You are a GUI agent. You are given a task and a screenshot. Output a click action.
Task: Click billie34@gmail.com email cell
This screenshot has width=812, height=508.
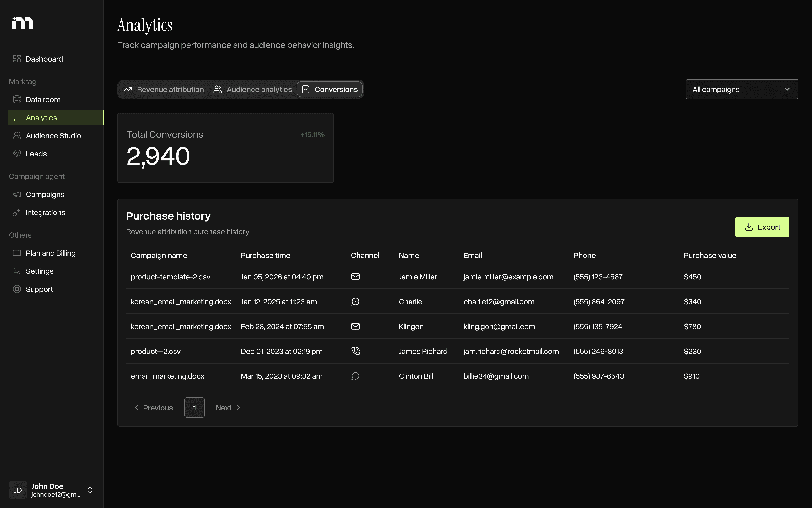pos(496,376)
